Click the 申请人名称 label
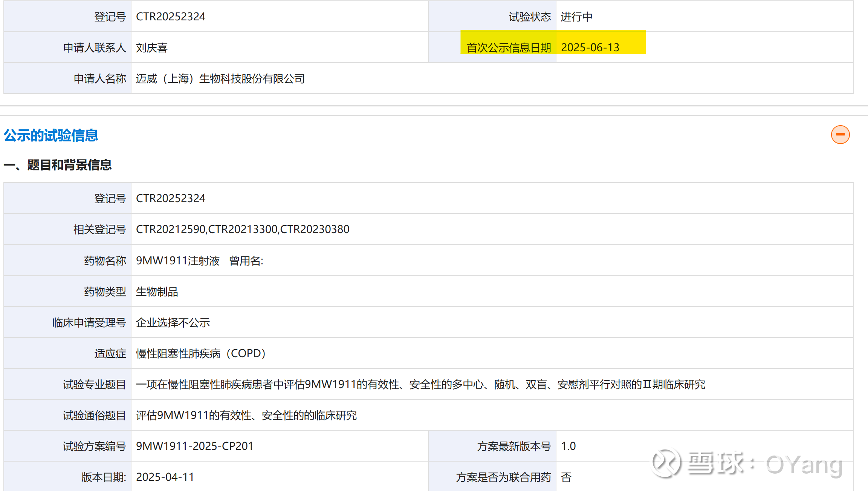The width and height of the screenshot is (868, 491). coord(100,78)
